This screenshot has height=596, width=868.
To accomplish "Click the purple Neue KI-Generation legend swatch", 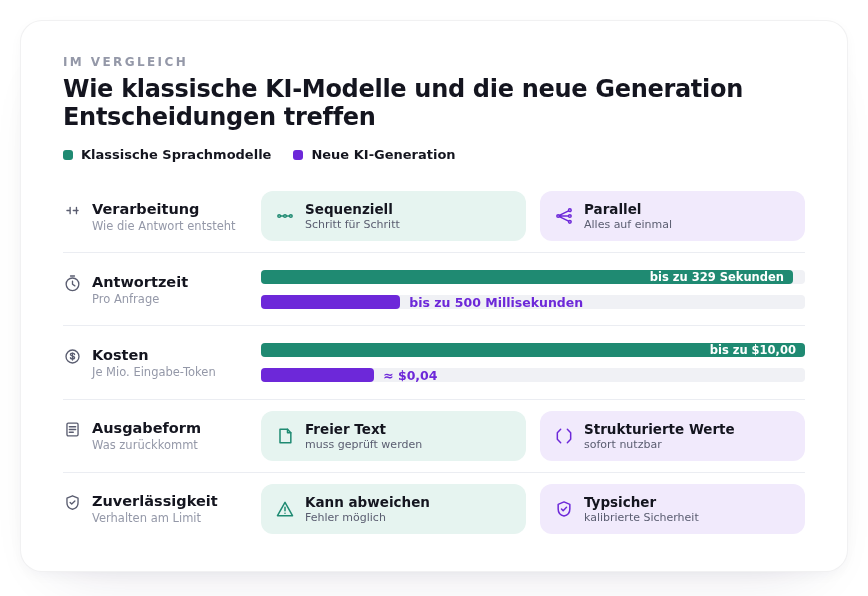I will [298, 155].
